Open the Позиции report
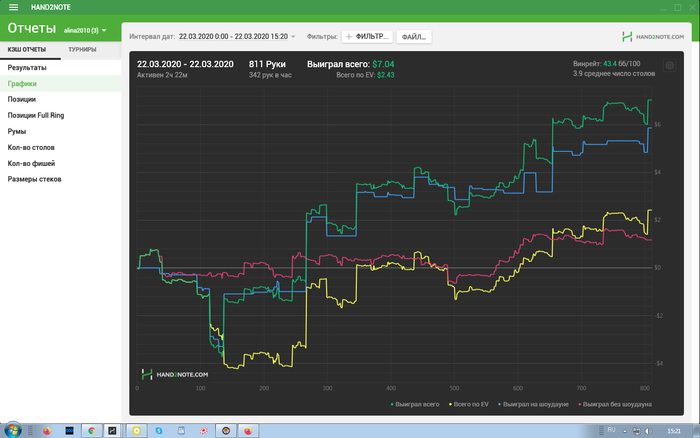The image size is (700, 438). coord(61,99)
